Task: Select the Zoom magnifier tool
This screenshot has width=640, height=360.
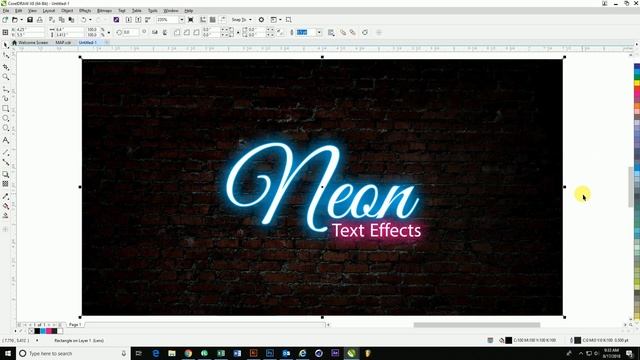Action: tap(6, 77)
